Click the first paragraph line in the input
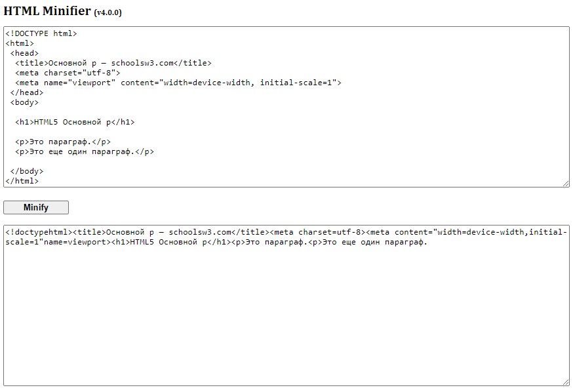The width and height of the screenshot is (573, 392). click(x=63, y=142)
